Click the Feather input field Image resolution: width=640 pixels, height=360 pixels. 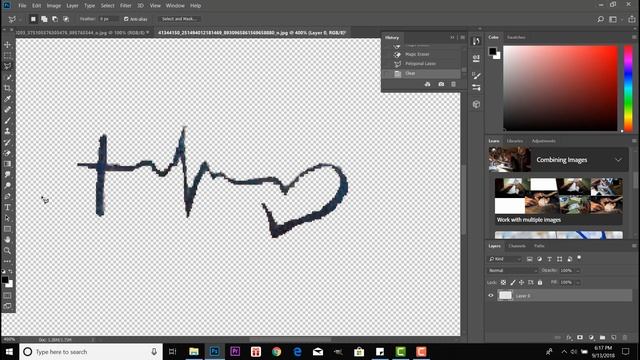109,19
